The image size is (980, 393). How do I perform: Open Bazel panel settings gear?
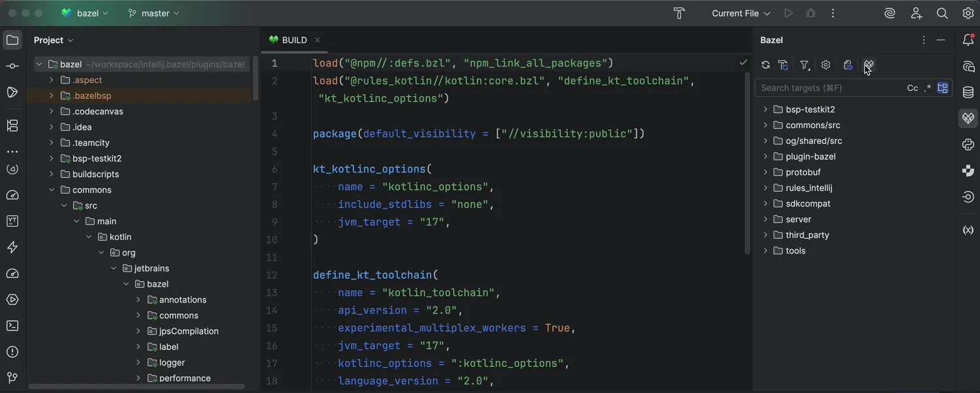pos(826,65)
